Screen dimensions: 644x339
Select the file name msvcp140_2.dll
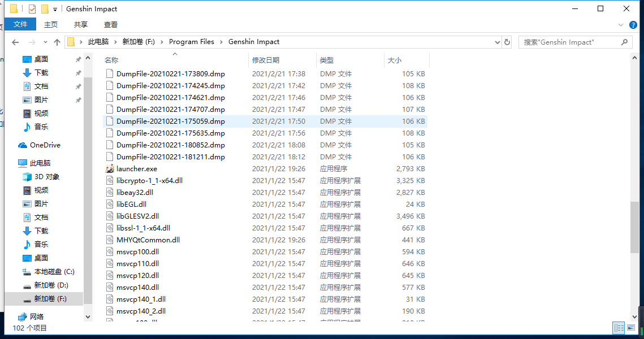pos(141,311)
